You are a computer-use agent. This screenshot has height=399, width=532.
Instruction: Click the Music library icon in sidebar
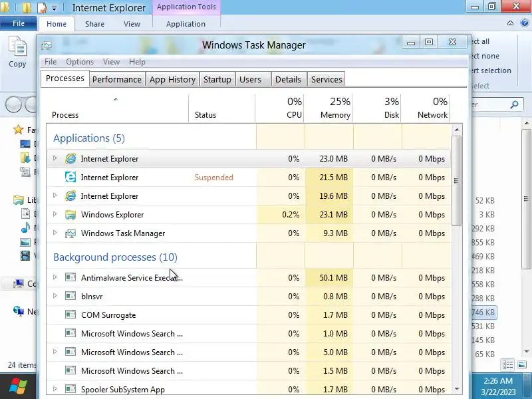coord(25,227)
